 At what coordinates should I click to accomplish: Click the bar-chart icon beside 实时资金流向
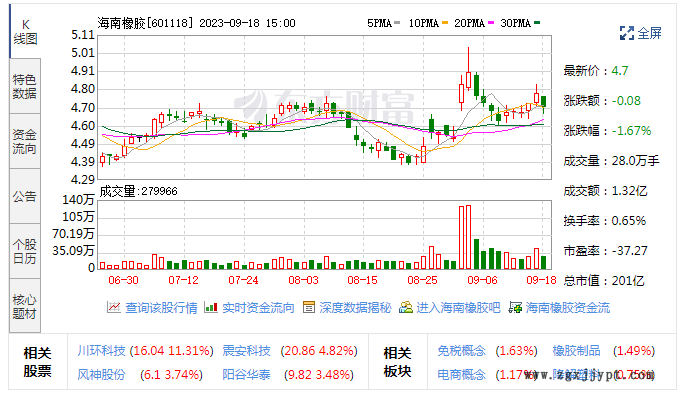coord(211,308)
